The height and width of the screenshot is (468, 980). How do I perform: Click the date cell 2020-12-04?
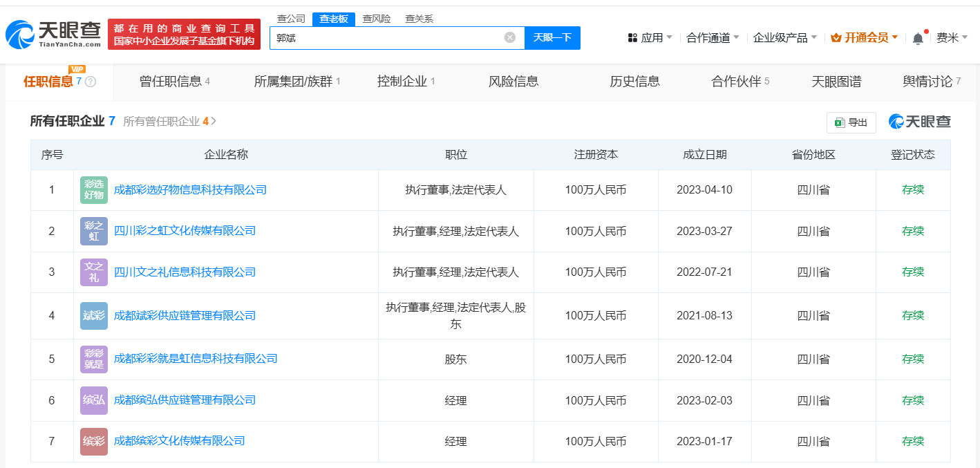704,359
